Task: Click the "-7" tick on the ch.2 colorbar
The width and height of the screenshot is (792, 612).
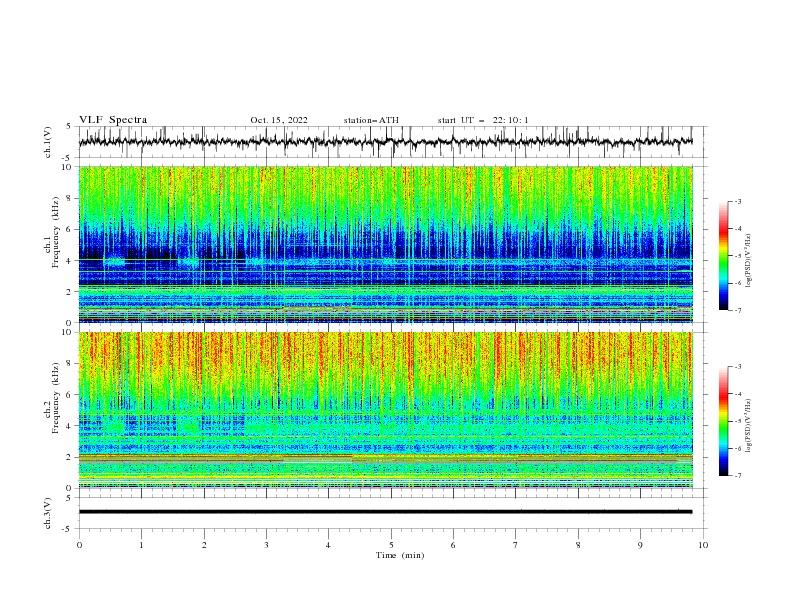Action: click(737, 475)
